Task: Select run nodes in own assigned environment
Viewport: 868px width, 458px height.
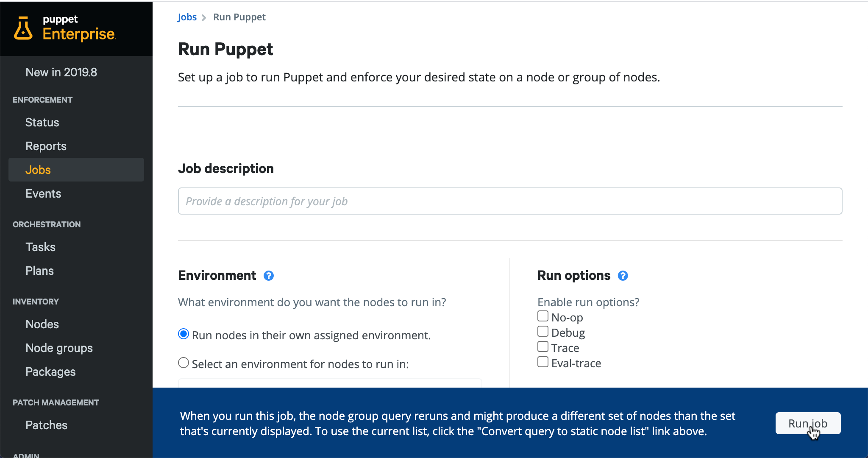Action: coord(184,334)
